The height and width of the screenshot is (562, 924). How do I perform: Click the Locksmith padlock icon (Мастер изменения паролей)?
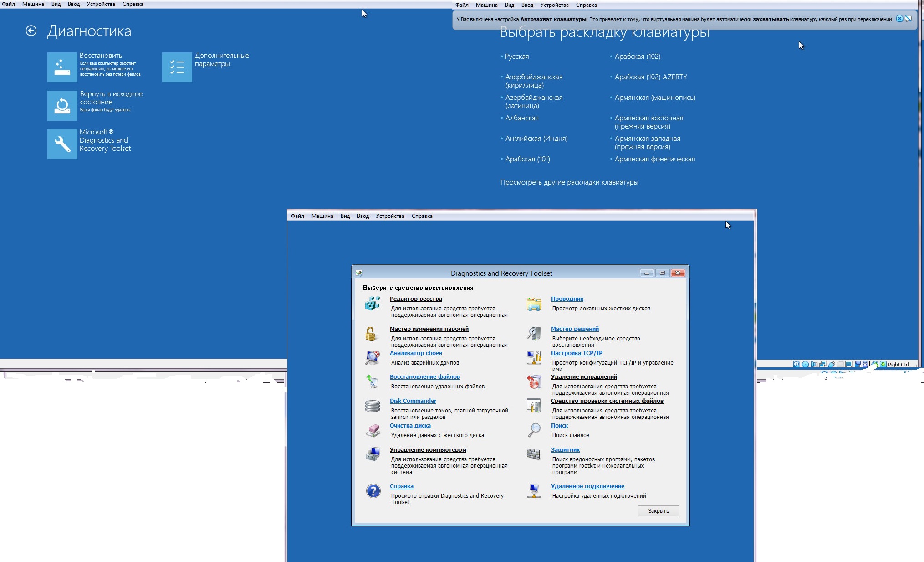click(371, 334)
